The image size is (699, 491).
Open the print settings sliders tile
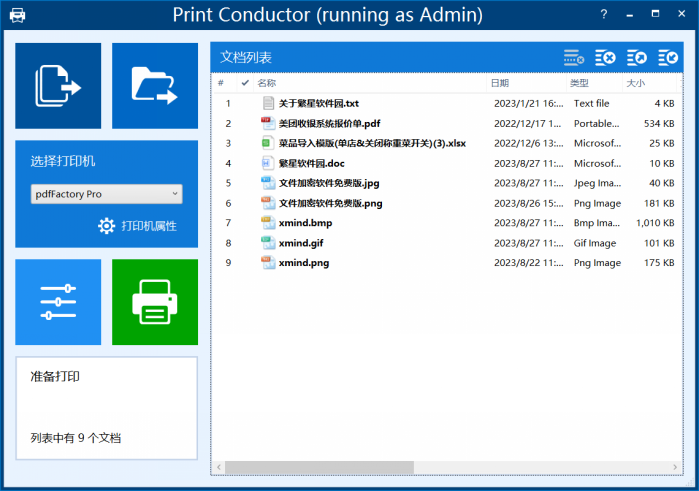click(58, 302)
